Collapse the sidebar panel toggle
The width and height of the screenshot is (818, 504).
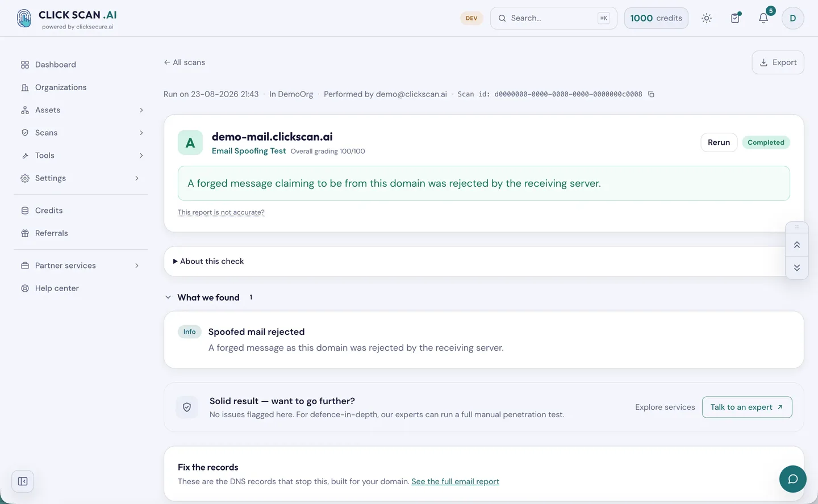tap(23, 481)
